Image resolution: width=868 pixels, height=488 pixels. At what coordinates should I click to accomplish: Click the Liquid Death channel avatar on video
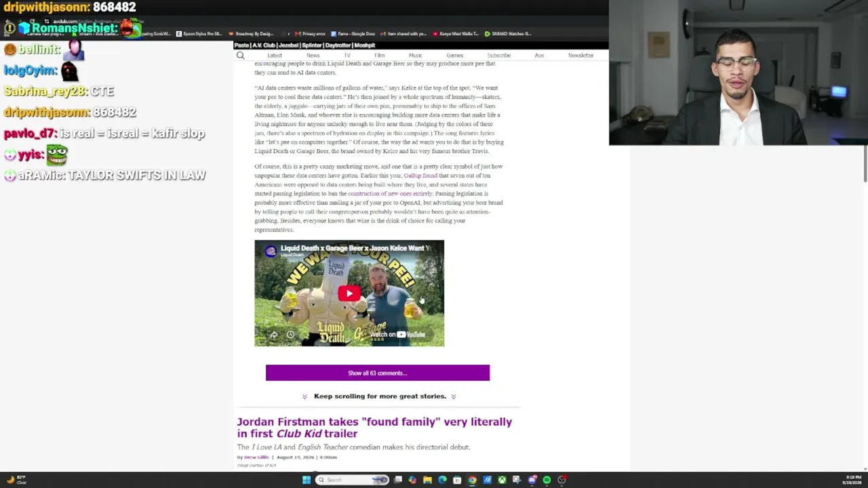(x=271, y=251)
